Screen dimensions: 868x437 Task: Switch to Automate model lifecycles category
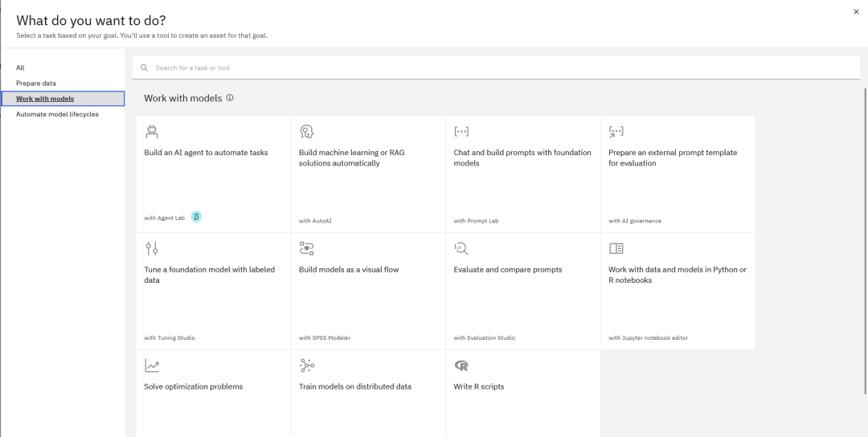coord(57,114)
